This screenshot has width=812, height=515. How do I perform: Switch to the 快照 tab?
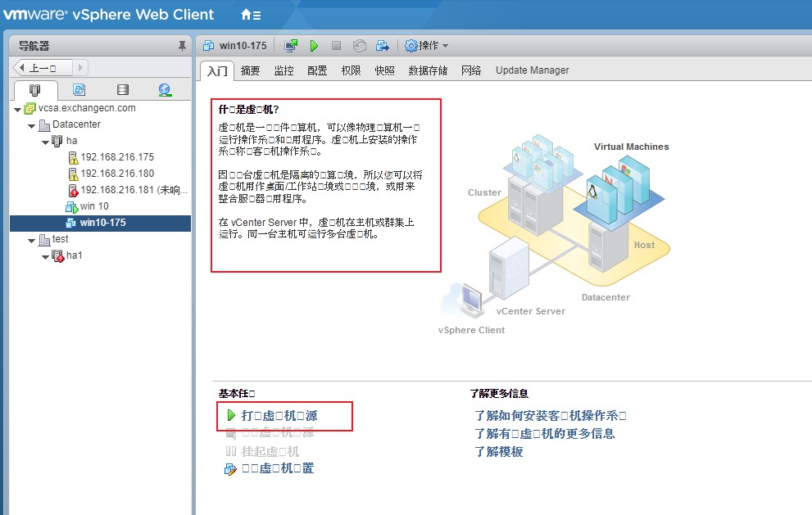384,70
